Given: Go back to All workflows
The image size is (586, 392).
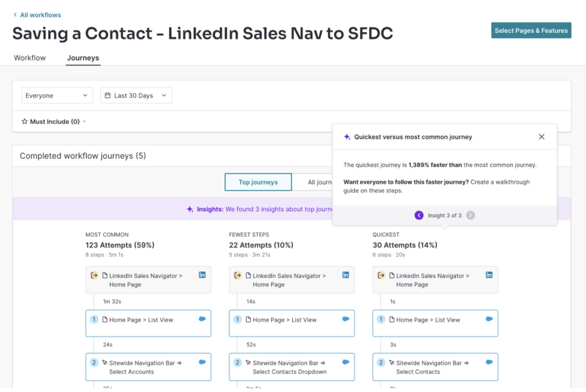Looking at the screenshot, I should 37,15.
